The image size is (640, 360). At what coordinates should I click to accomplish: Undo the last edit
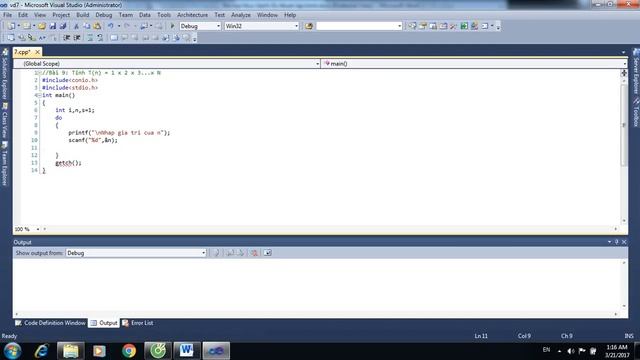pos(111,26)
